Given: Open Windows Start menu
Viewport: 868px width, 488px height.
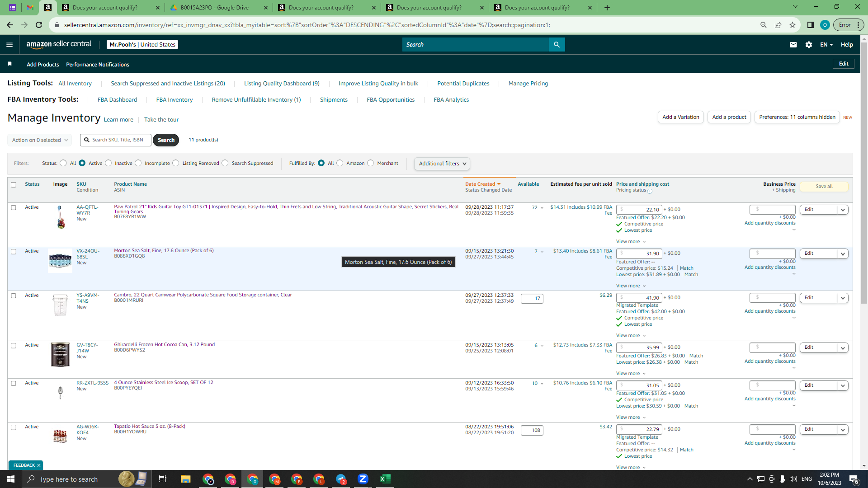Looking at the screenshot, I should pos(11,479).
